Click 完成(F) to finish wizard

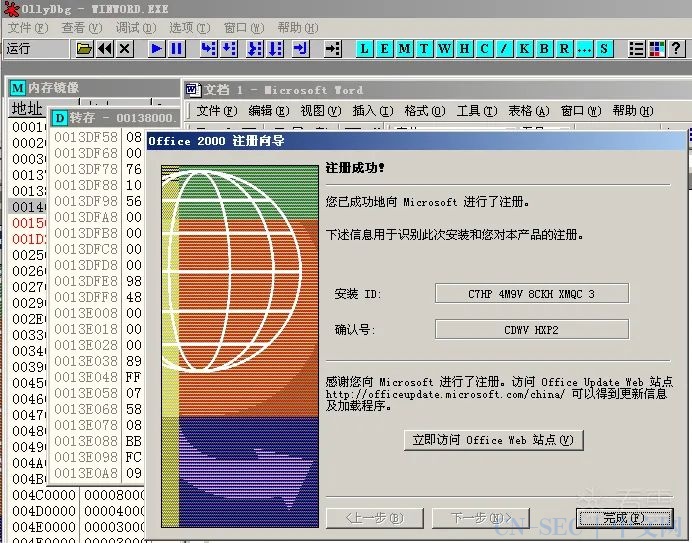(x=624, y=518)
